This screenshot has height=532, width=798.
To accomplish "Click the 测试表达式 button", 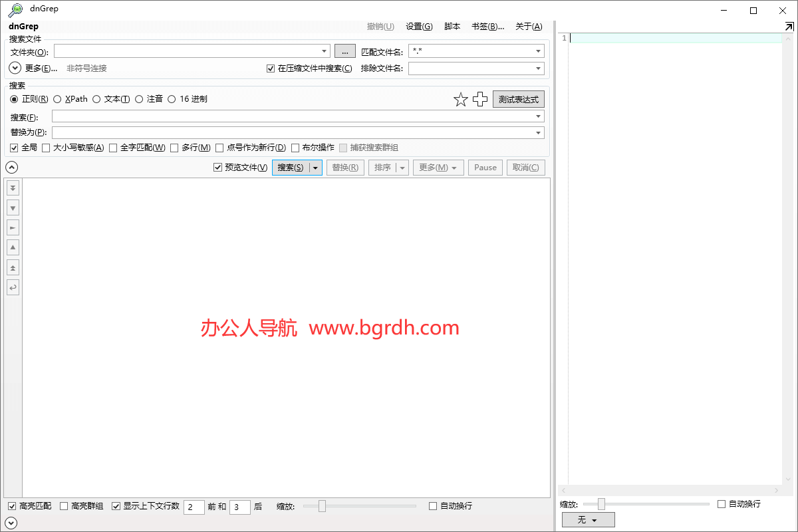I will point(519,100).
